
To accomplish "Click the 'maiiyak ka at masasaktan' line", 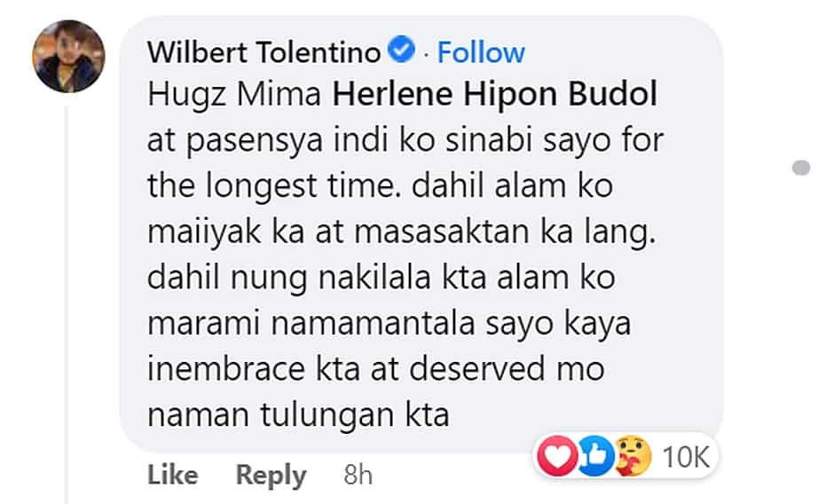I will pyautogui.click(x=338, y=232).
